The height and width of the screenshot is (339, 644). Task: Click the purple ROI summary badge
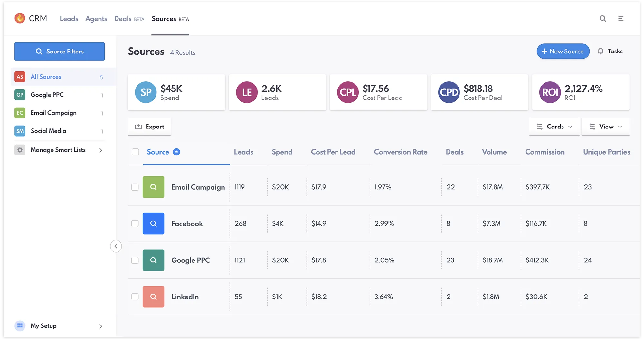click(x=550, y=92)
